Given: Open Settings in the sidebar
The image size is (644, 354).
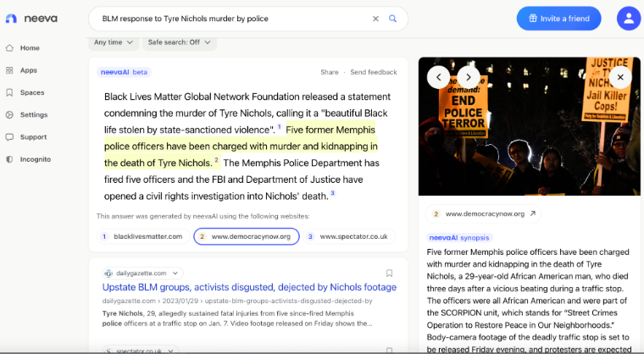Looking at the screenshot, I should (33, 114).
